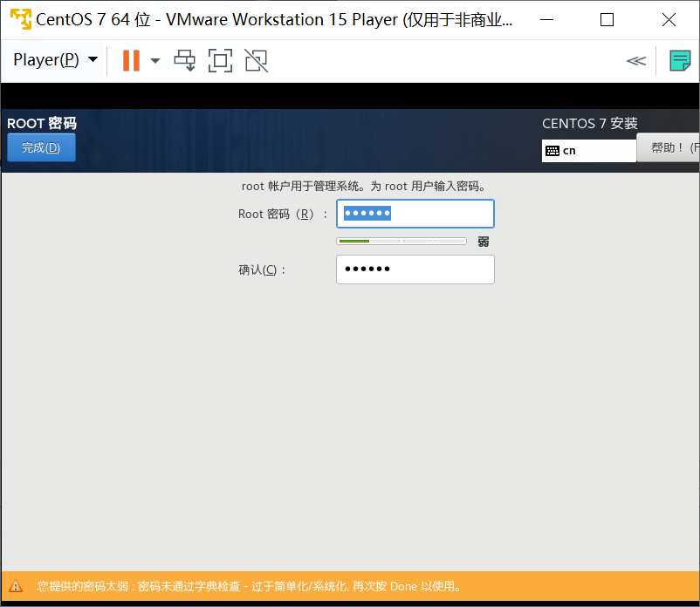This screenshot has height=607, width=700.
Task: Minimize the VMware Player window
Action: tap(546, 20)
